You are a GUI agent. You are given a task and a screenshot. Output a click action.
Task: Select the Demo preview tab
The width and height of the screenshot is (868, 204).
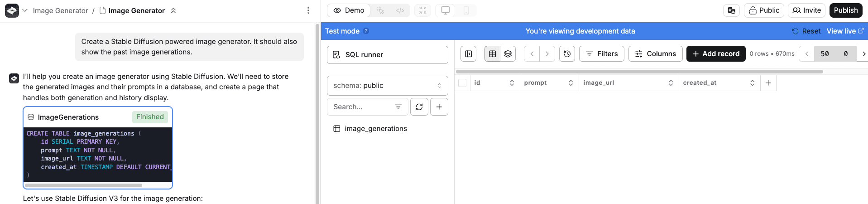pyautogui.click(x=349, y=10)
